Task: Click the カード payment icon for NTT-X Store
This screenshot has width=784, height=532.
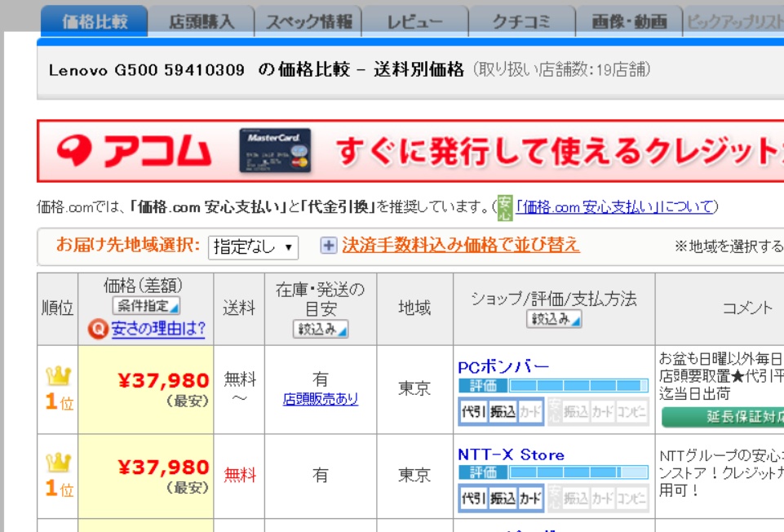Action: coord(530,498)
